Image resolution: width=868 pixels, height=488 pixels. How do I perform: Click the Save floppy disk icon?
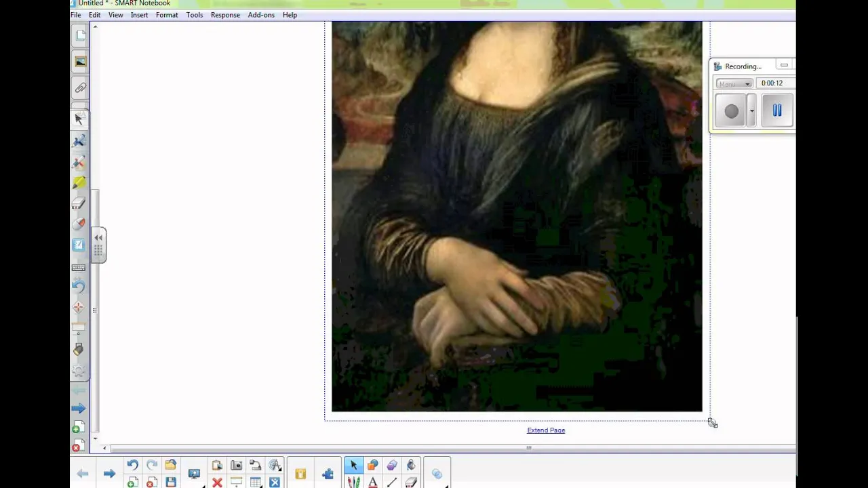(x=171, y=483)
